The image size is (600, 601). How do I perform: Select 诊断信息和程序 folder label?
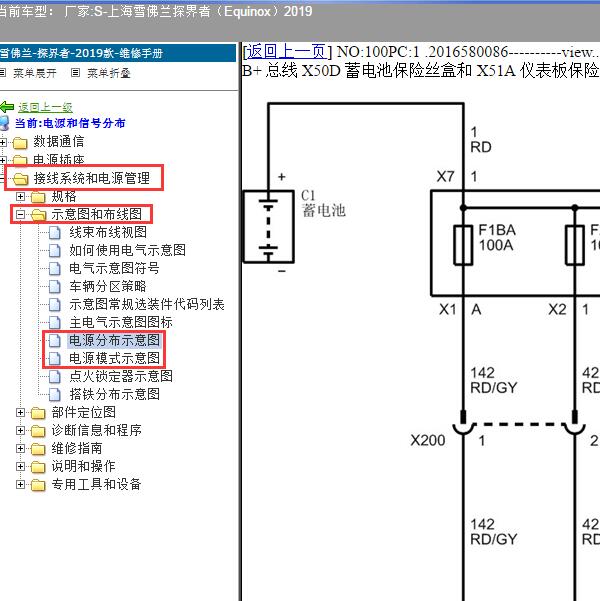click(97, 430)
